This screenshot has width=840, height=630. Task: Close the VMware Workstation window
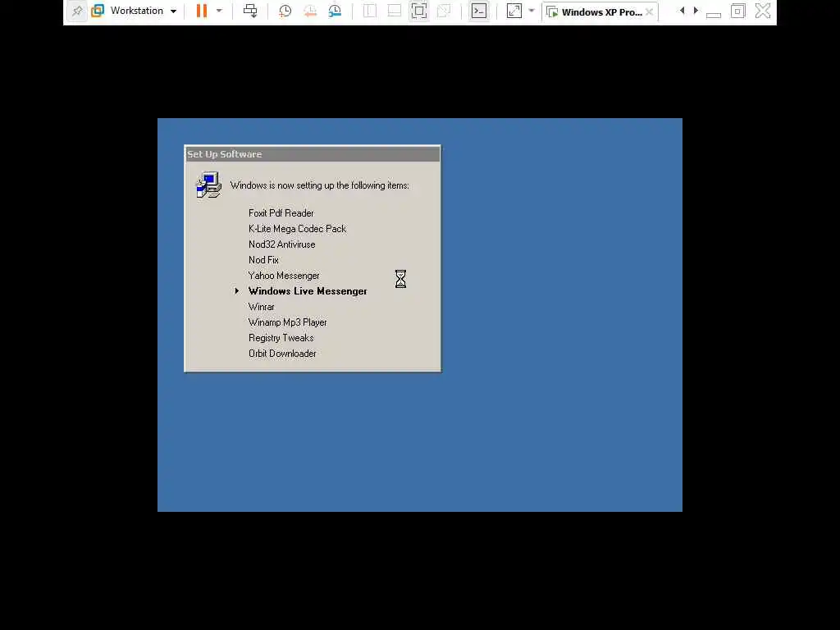pyautogui.click(x=763, y=11)
